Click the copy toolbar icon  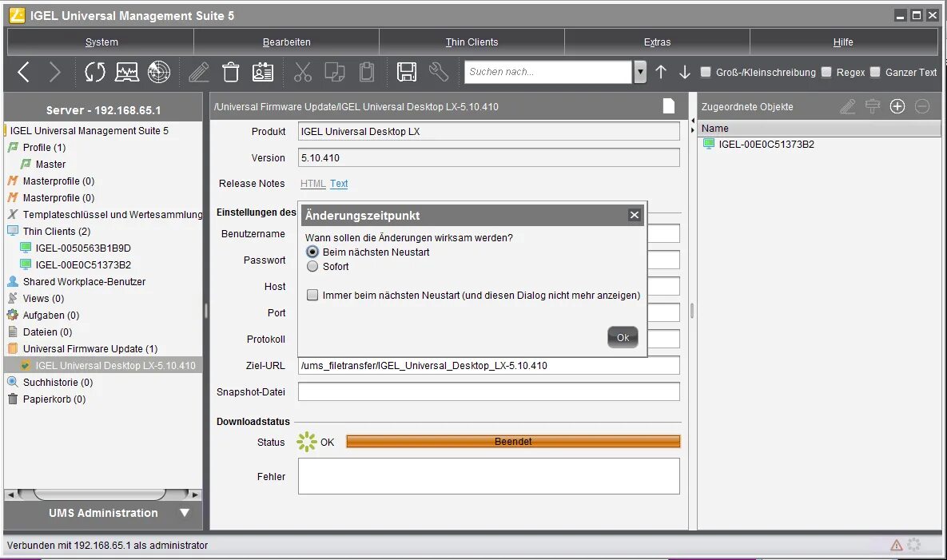(x=335, y=72)
